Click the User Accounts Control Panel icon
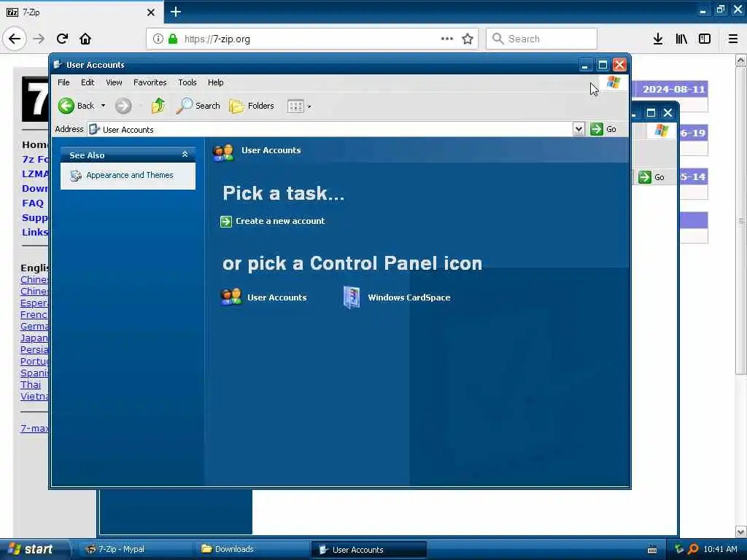The image size is (747, 560). click(x=231, y=297)
